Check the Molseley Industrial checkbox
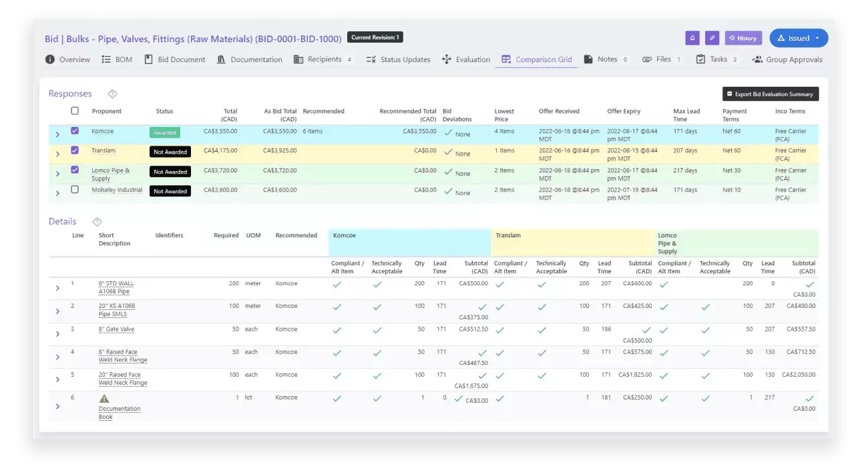The image size is (868, 473). [x=75, y=190]
